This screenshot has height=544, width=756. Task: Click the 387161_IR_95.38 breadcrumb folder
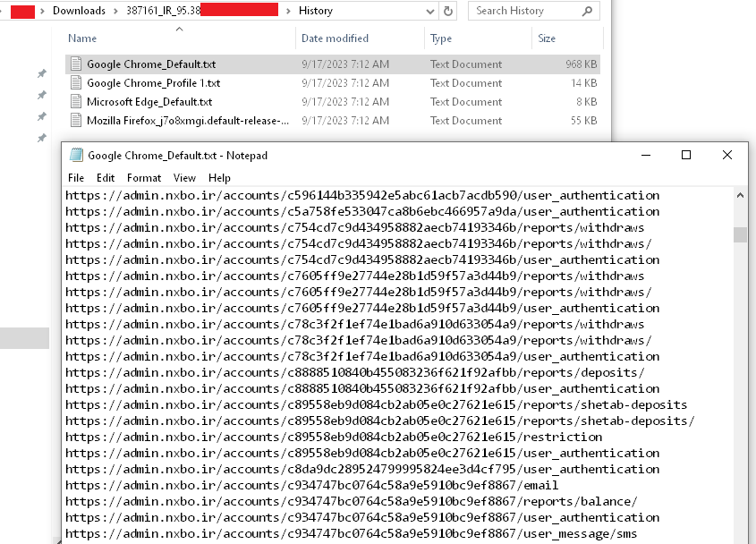click(164, 11)
